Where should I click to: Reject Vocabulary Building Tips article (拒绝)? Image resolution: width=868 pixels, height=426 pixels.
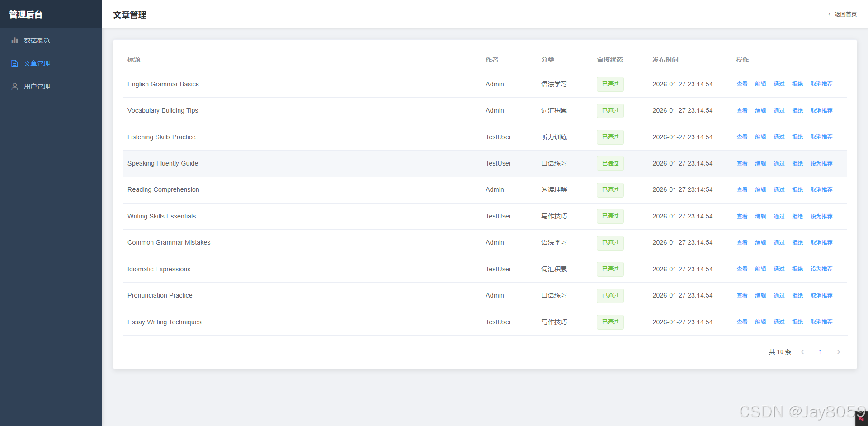click(x=797, y=110)
